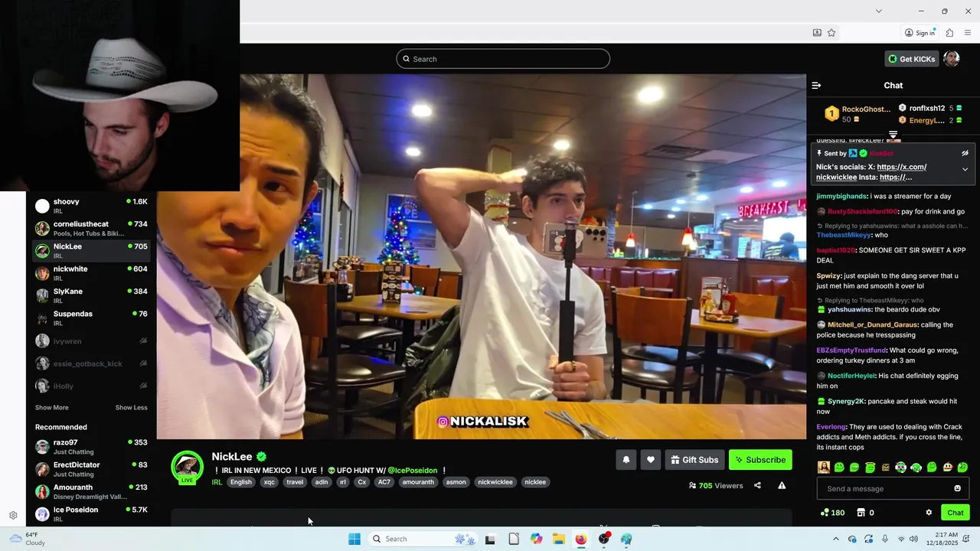Show hidden system tray icons

tap(835, 539)
